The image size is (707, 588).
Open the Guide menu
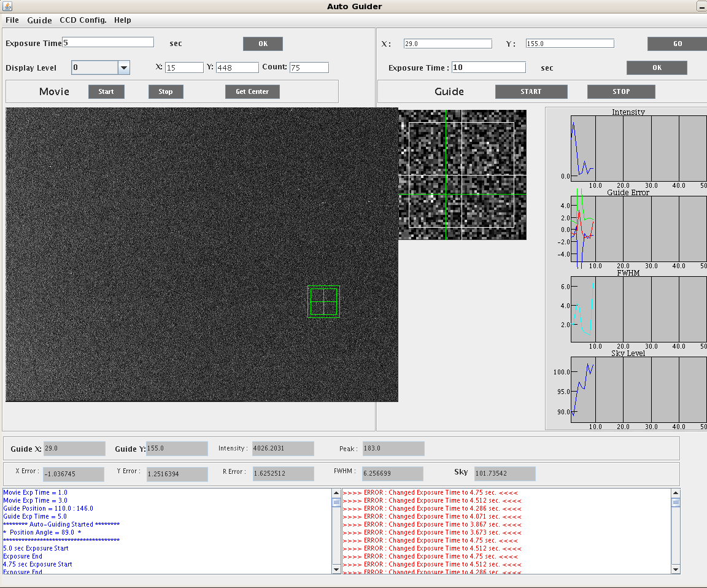click(39, 20)
